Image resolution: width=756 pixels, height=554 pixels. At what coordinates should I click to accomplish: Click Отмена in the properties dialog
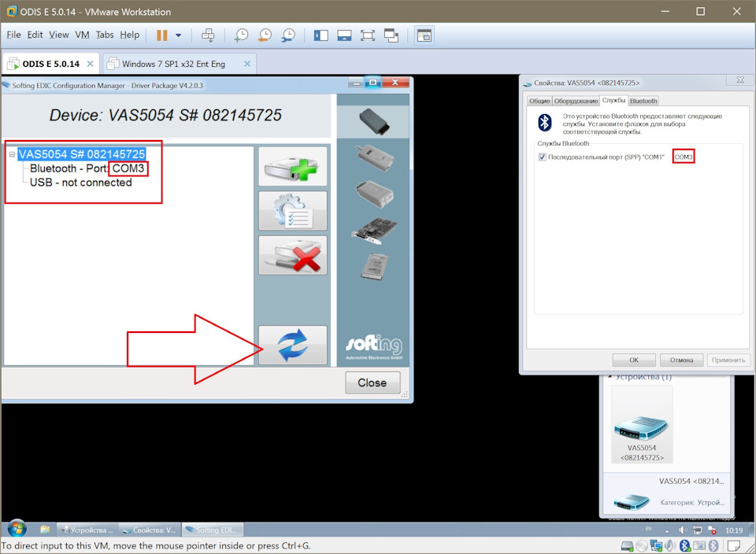pos(681,360)
